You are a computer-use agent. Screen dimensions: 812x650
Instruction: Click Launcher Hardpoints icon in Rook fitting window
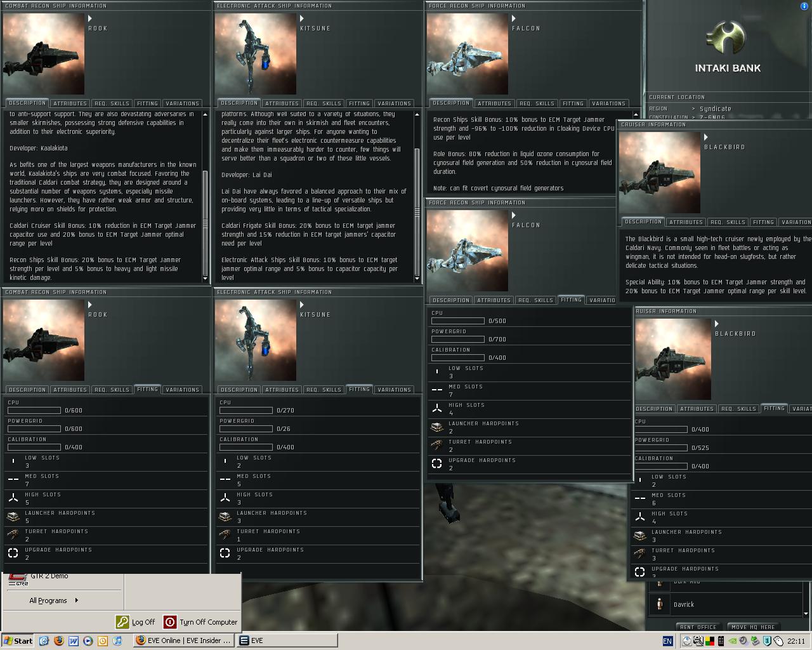tap(13, 517)
